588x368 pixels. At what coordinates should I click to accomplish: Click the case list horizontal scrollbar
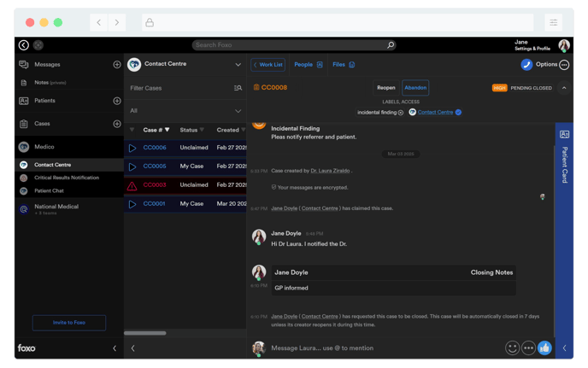click(145, 333)
